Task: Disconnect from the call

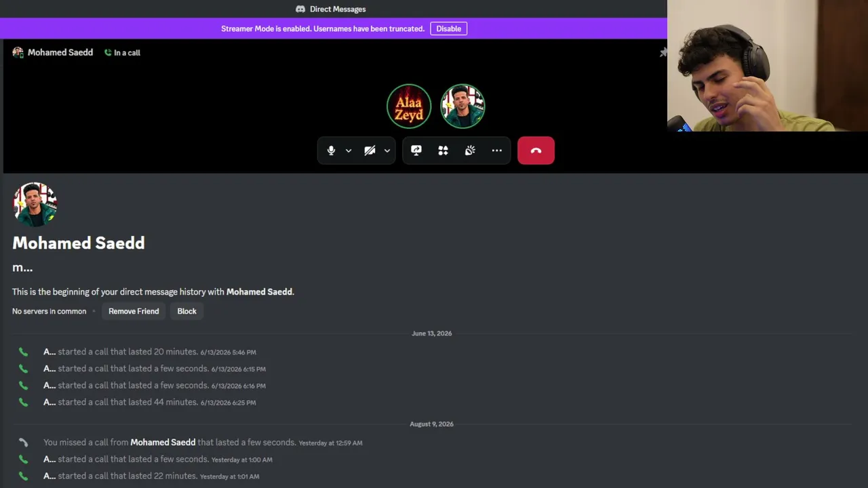Action: 536,150
